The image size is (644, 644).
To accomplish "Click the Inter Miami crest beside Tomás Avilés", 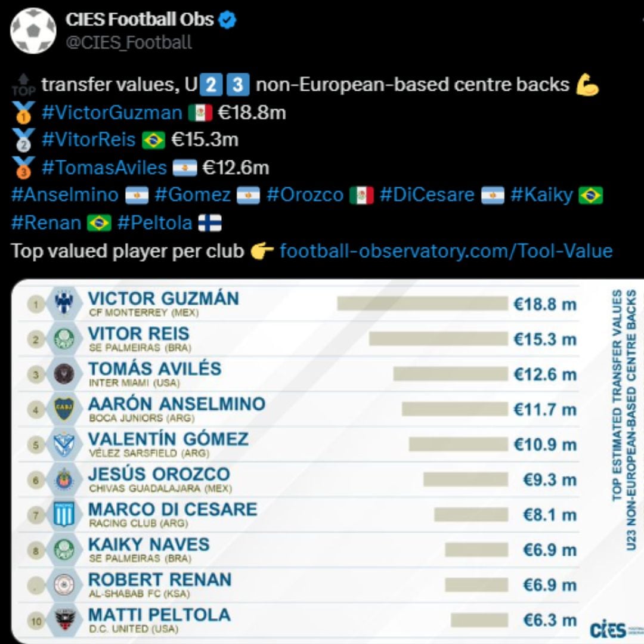I will pyautogui.click(x=64, y=374).
